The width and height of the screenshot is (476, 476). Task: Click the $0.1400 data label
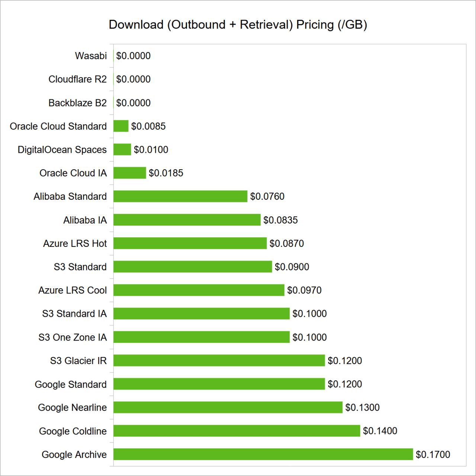[380, 431]
